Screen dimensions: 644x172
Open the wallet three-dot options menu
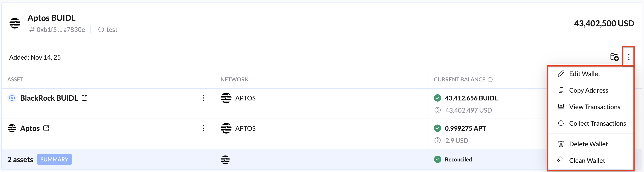(628, 57)
